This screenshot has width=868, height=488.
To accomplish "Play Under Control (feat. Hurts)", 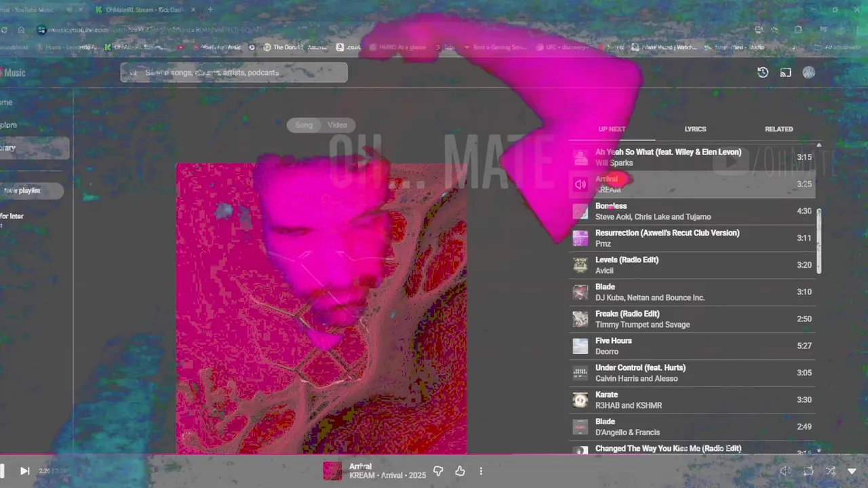I will pos(692,373).
